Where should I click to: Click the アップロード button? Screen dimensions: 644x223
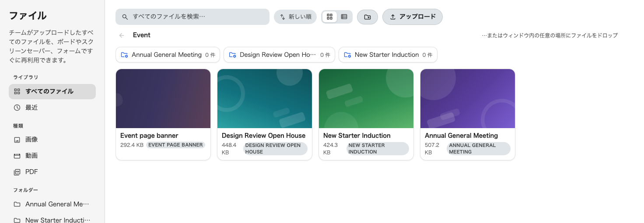point(413,17)
